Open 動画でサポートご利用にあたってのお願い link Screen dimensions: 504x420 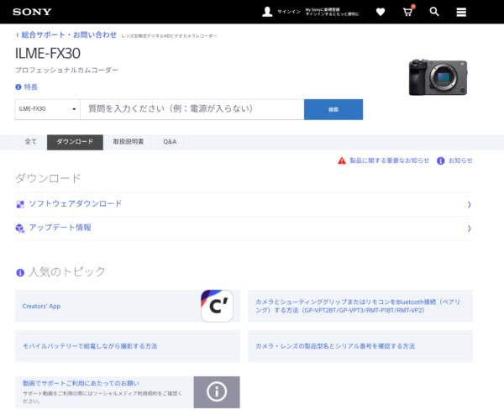pos(81,383)
